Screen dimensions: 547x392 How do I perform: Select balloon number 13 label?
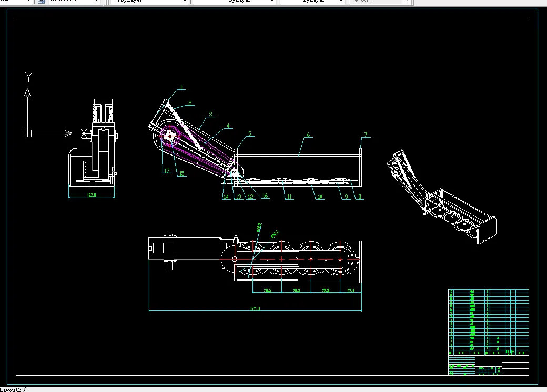(239, 197)
